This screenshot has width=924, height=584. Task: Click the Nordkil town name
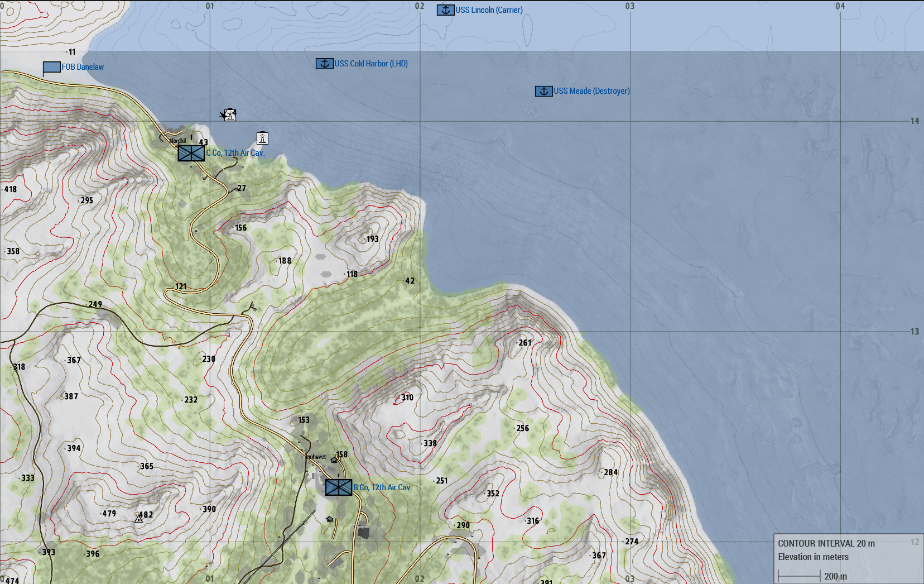(x=177, y=141)
